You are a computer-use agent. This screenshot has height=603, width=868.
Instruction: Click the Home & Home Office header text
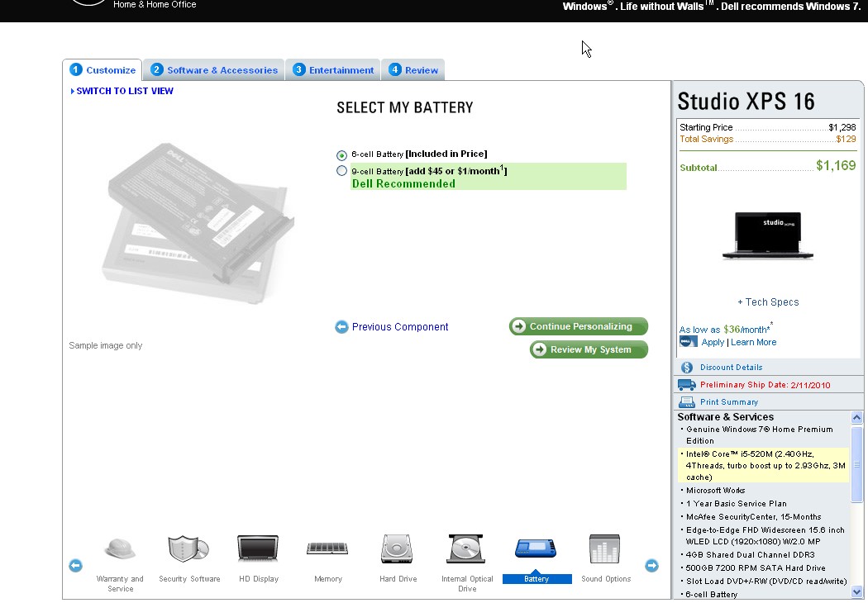(155, 4)
